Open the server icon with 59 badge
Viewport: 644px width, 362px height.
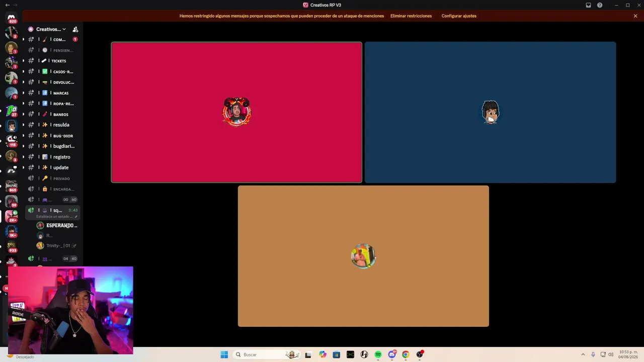pyautogui.click(x=11, y=201)
